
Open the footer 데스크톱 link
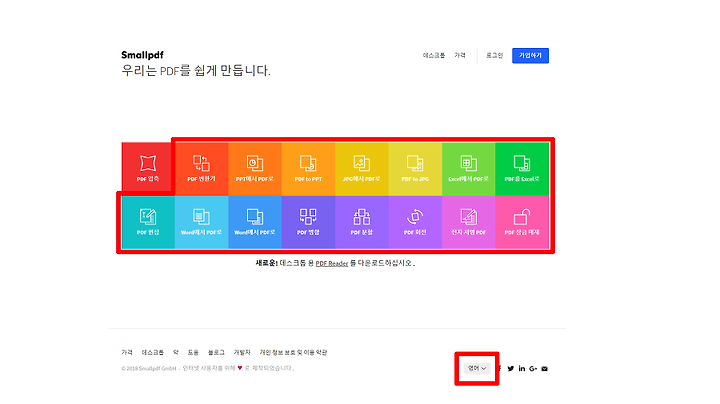(x=153, y=352)
